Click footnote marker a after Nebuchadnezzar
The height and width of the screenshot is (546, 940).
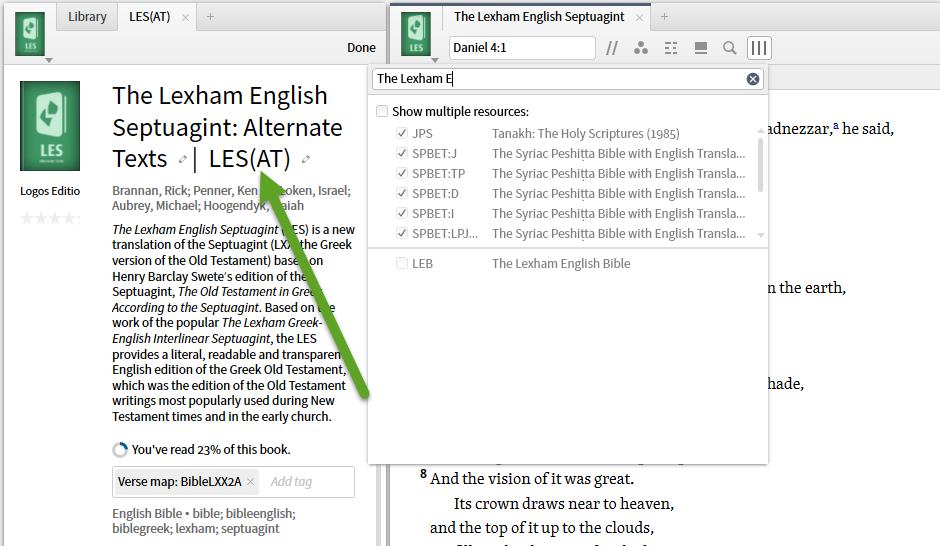coord(836,126)
